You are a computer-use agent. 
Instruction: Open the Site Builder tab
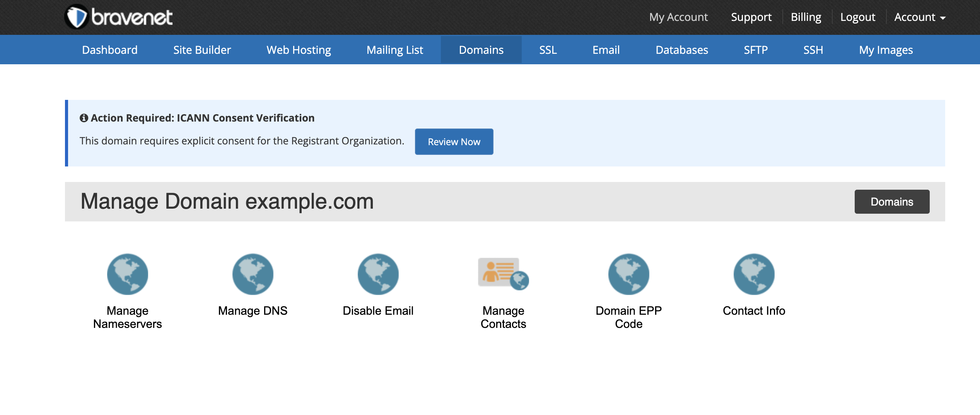[202, 50]
